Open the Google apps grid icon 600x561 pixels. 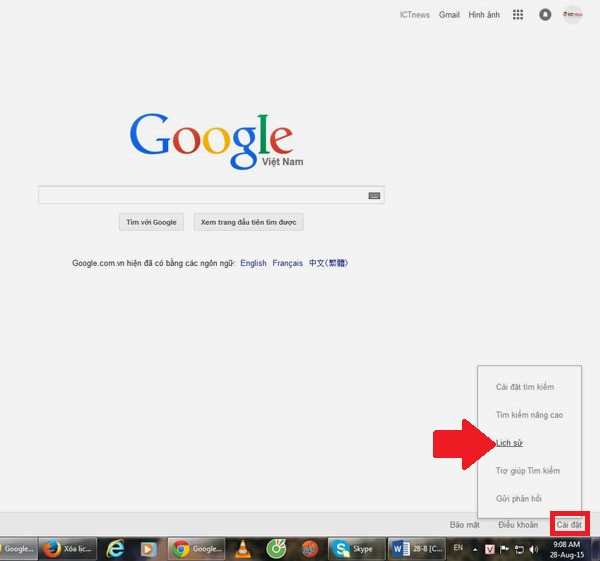pos(518,15)
